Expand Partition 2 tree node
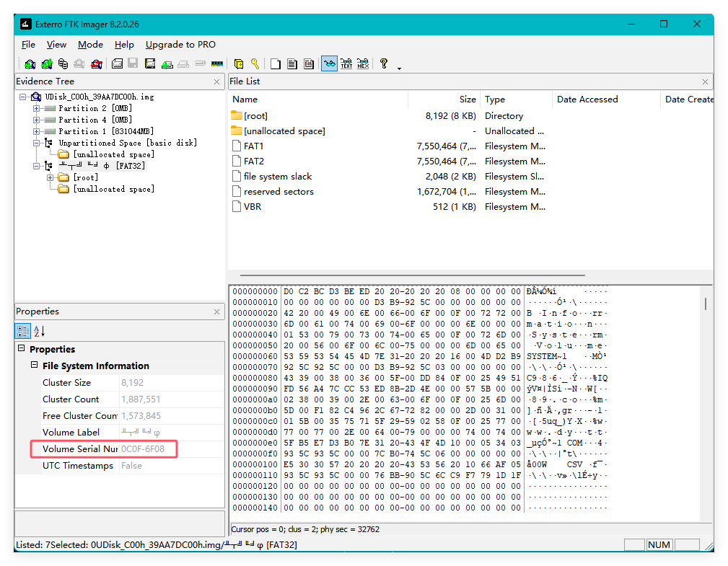 pyautogui.click(x=36, y=108)
